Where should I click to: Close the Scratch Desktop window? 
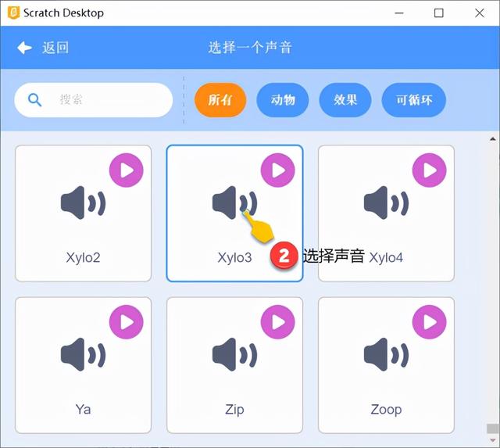point(479,13)
